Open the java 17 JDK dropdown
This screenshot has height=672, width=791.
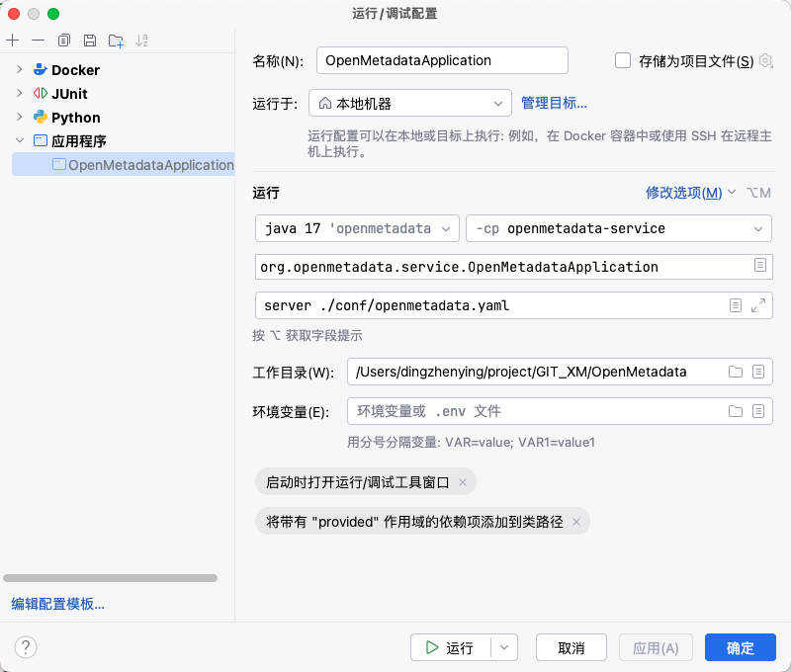pos(357,228)
